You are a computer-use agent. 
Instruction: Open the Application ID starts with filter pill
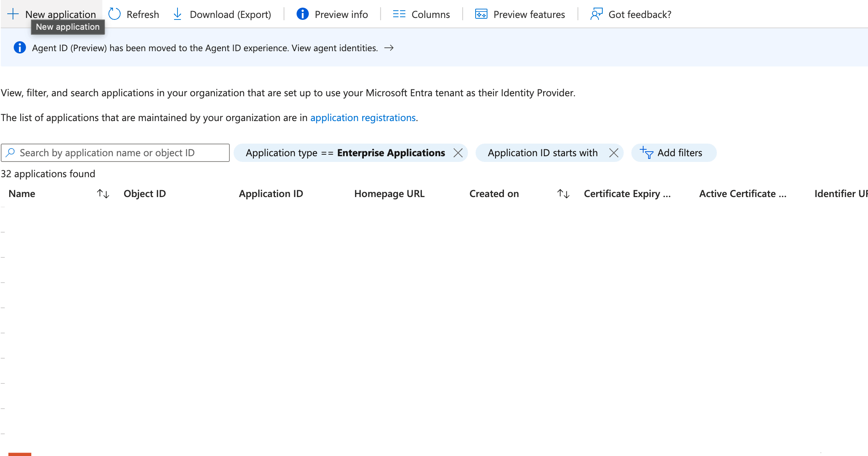542,153
